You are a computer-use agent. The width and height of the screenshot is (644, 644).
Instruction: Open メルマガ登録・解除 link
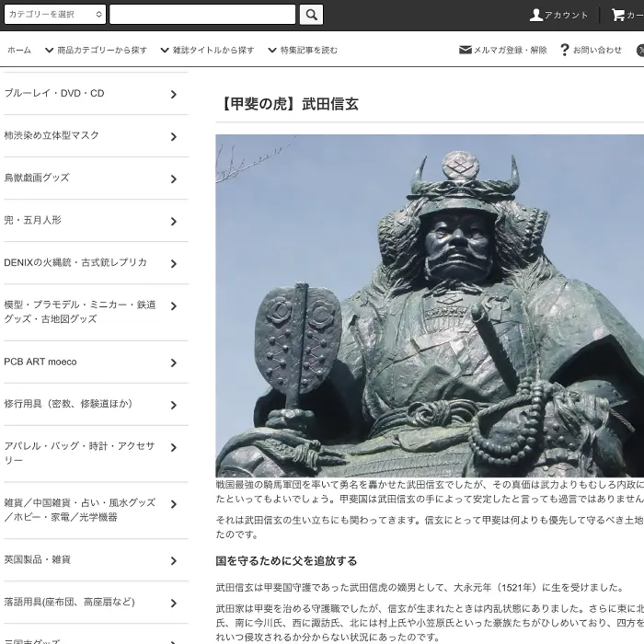510,50
